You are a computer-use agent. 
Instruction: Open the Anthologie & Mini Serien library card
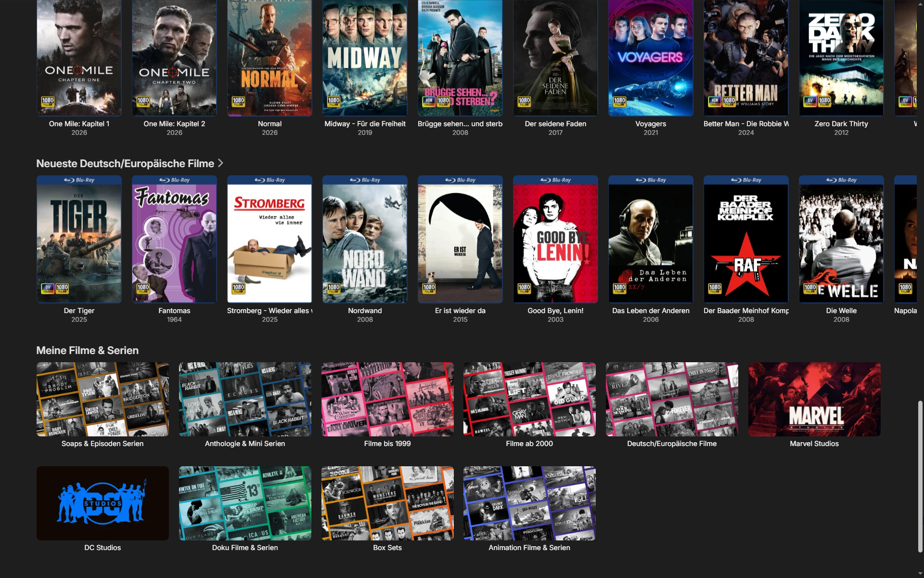click(x=245, y=399)
